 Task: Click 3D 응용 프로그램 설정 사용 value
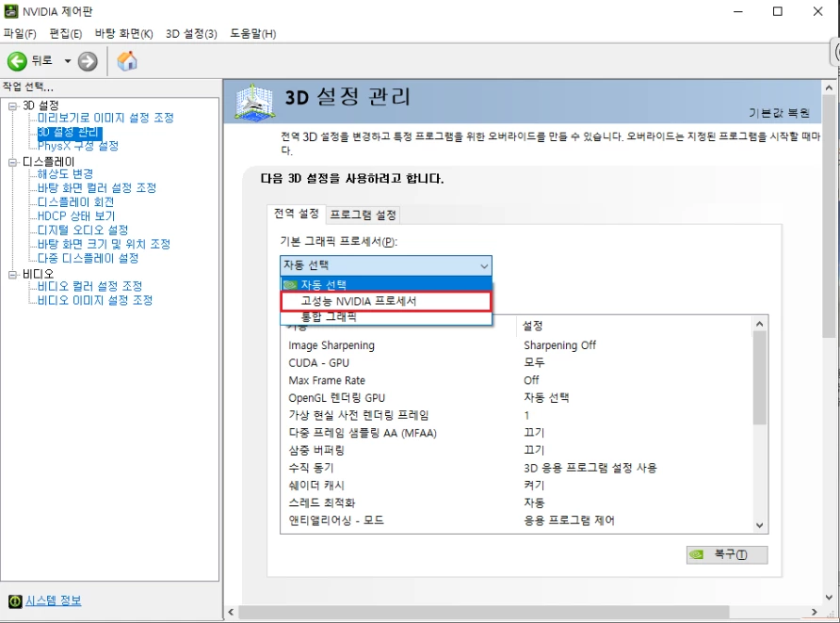pyautogui.click(x=590, y=468)
